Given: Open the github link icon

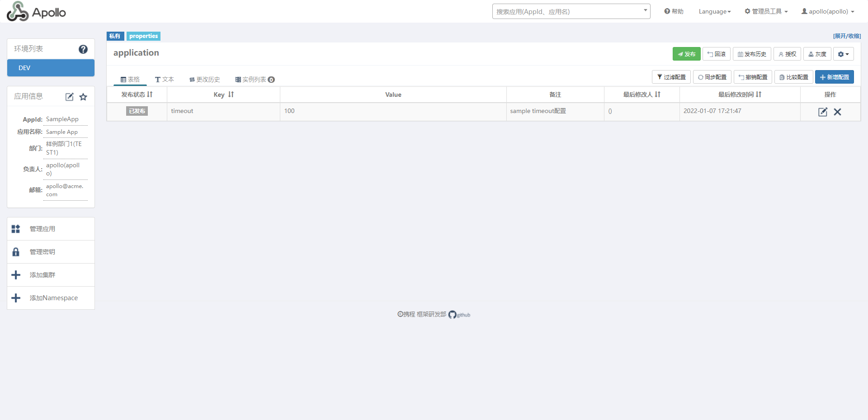Looking at the screenshot, I should point(459,315).
